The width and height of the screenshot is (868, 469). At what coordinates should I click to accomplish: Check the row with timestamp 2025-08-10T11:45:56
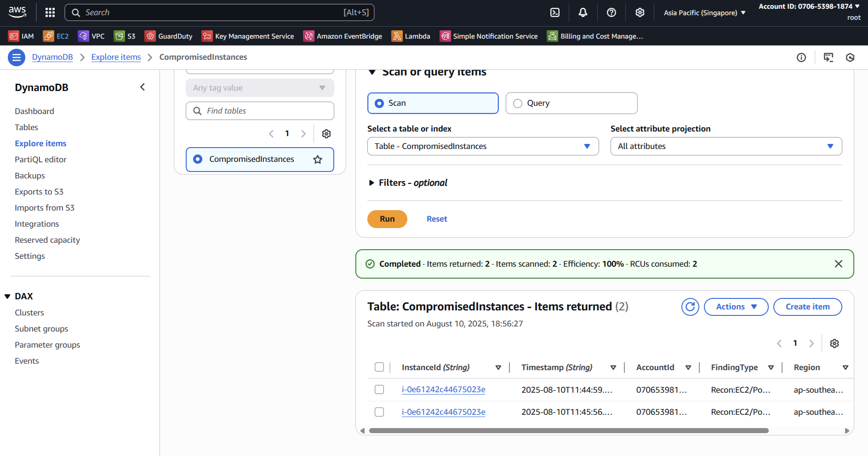point(379,412)
